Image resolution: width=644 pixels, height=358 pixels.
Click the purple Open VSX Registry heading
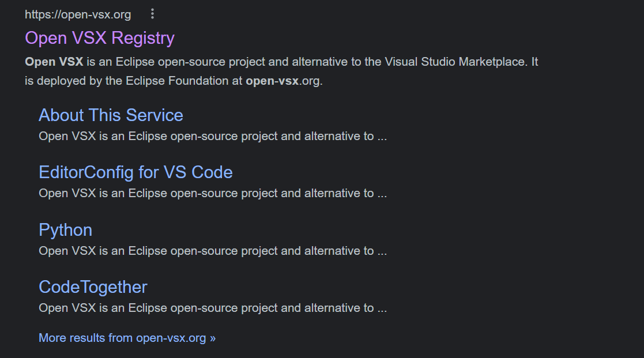pos(99,38)
